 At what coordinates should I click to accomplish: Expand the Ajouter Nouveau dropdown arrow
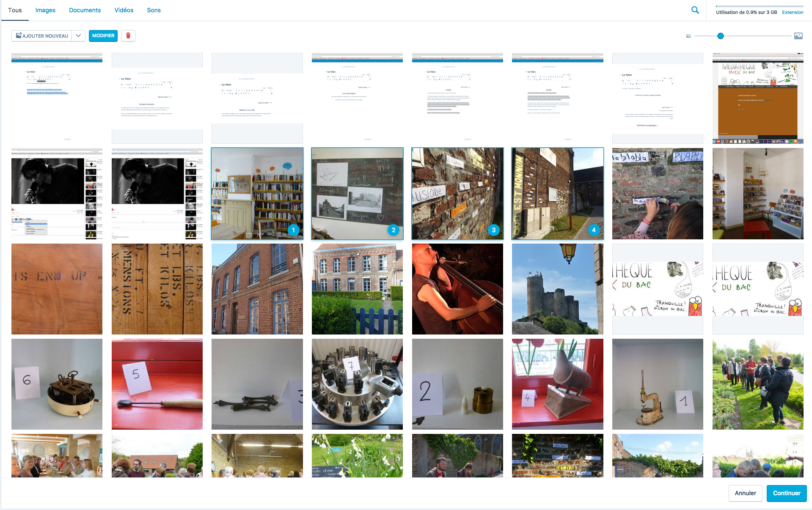tap(78, 36)
